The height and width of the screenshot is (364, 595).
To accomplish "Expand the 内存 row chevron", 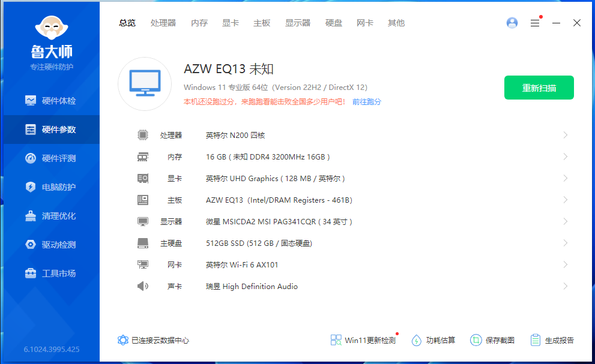I will pyautogui.click(x=566, y=157).
